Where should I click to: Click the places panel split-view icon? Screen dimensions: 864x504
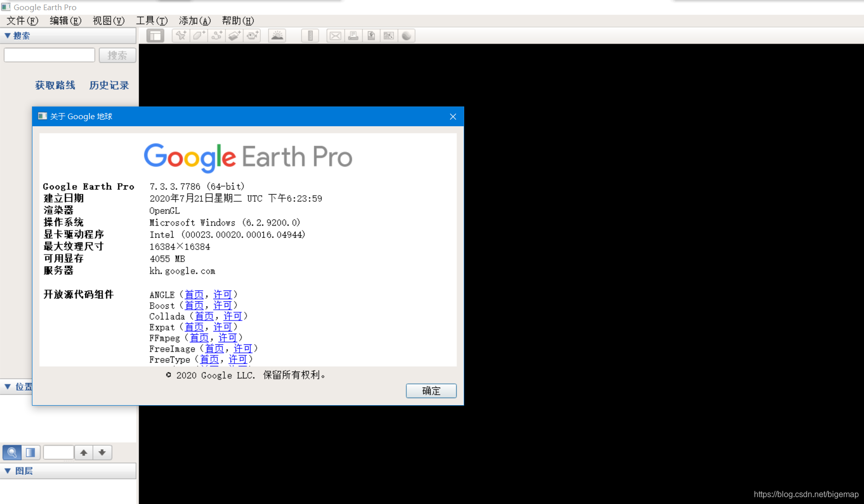tap(30, 452)
